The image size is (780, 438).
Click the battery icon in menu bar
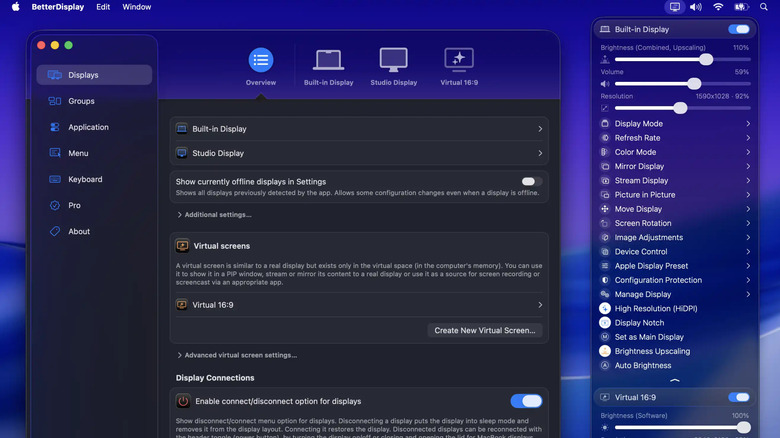741,7
